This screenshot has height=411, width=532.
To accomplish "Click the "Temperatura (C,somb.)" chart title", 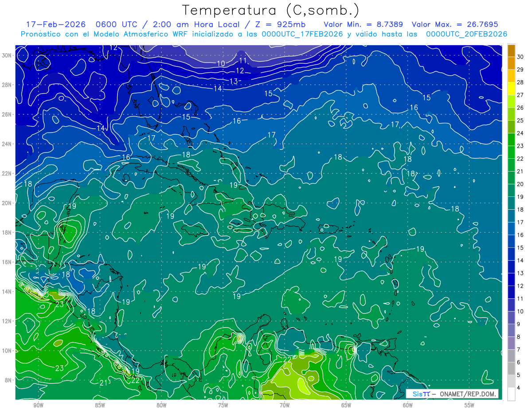I will [271, 11].
